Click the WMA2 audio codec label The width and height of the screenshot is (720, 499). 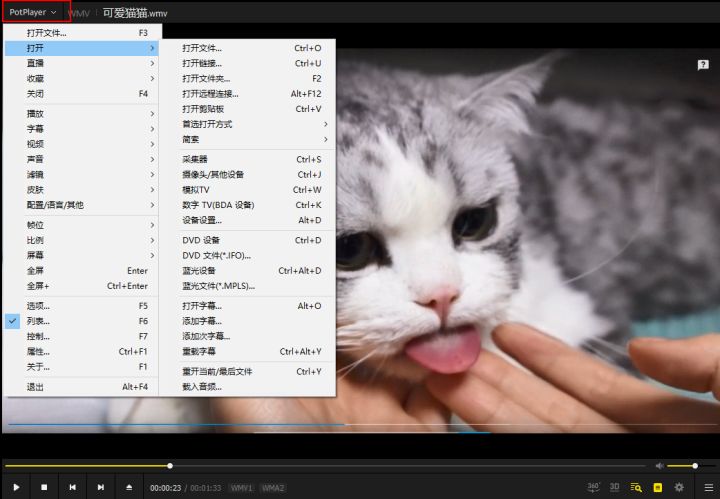[273, 488]
